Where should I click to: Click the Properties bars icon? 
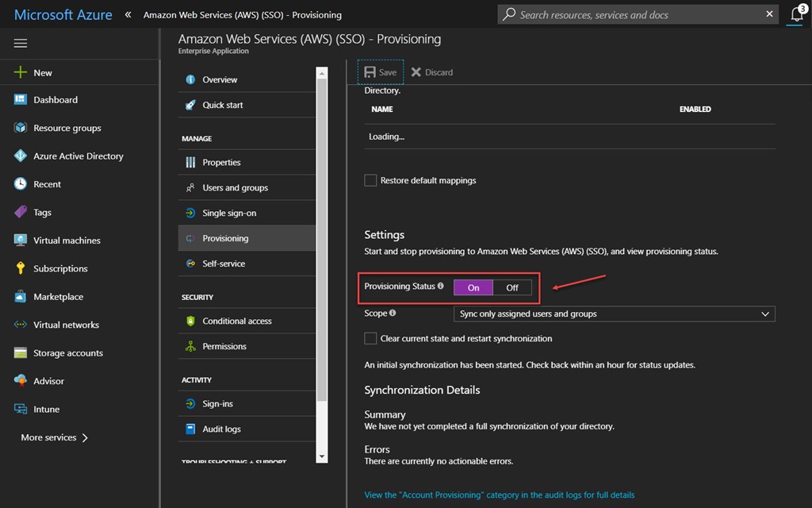click(190, 162)
